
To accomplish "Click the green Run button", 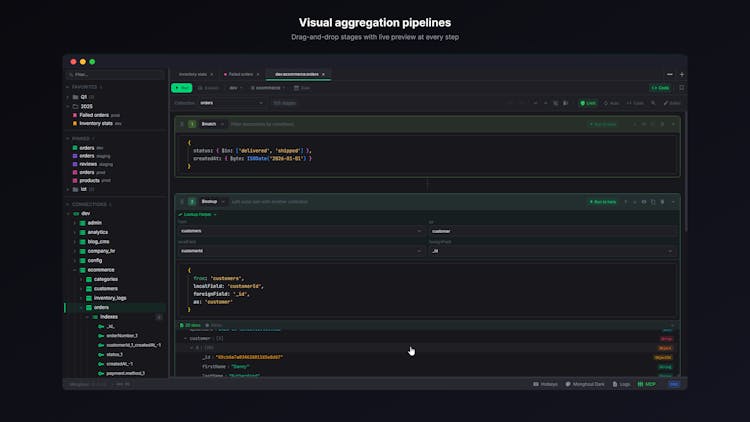I will pyautogui.click(x=183, y=88).
